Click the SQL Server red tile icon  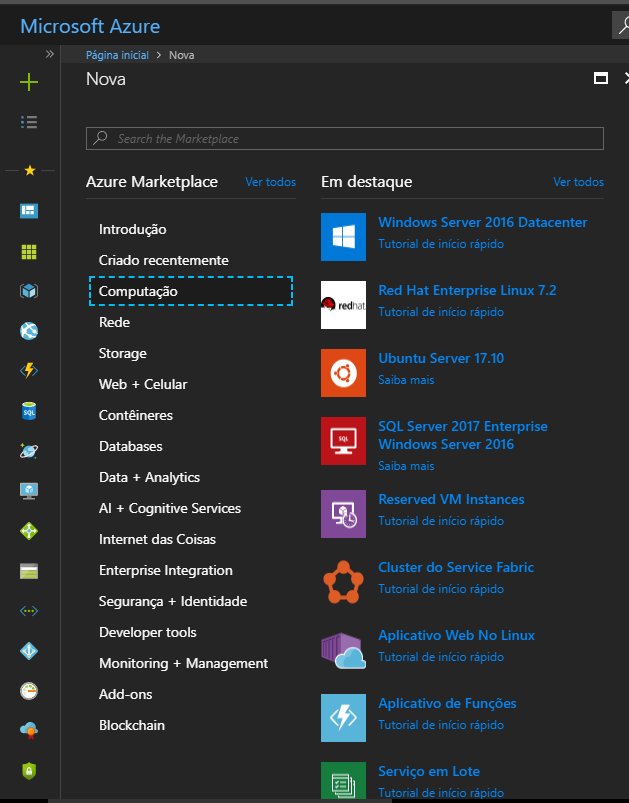[x=343, y=441]
